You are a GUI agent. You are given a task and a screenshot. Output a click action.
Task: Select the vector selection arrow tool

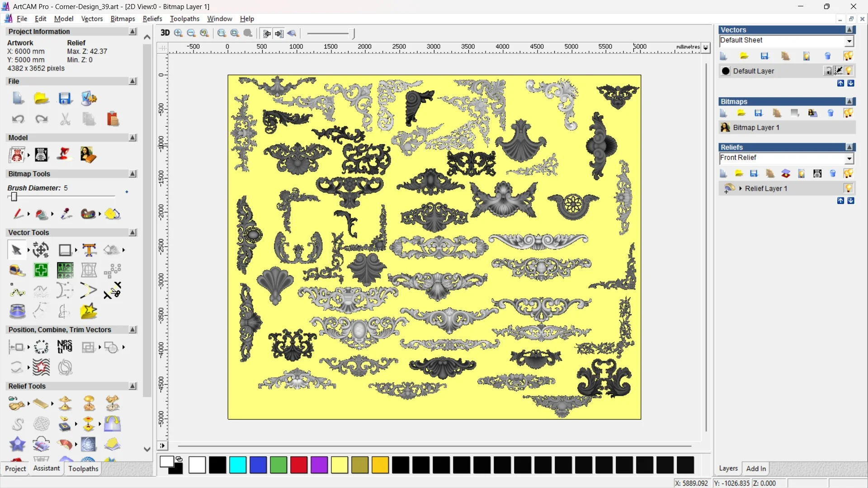[16, 250]
